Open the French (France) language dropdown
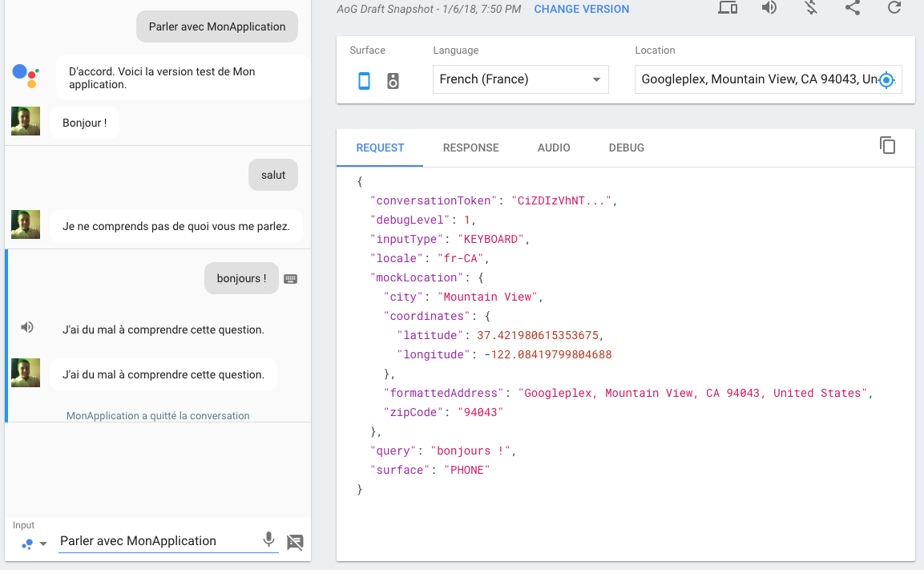Image resolution: width=924 pixels, height=570 pixels. point(520,79)
